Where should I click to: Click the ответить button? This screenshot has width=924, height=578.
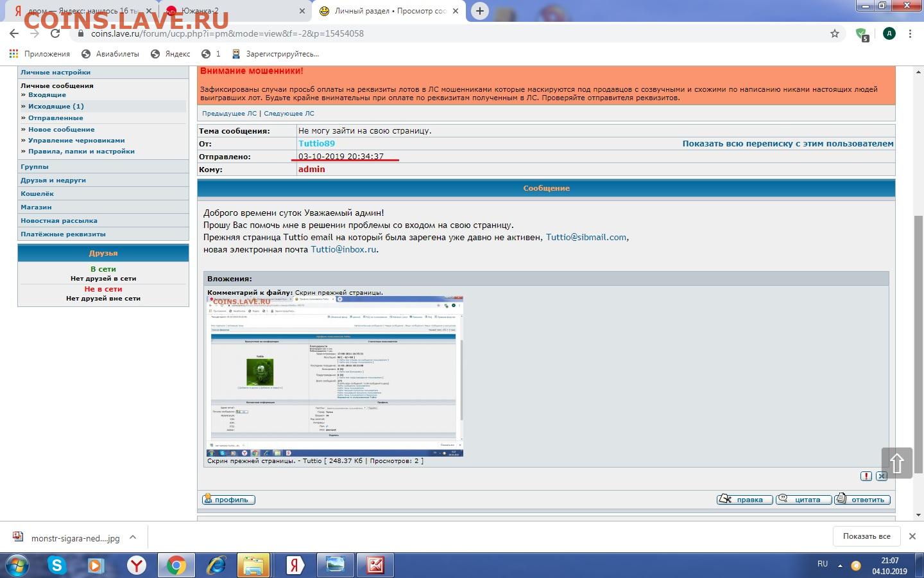(862, 500)
